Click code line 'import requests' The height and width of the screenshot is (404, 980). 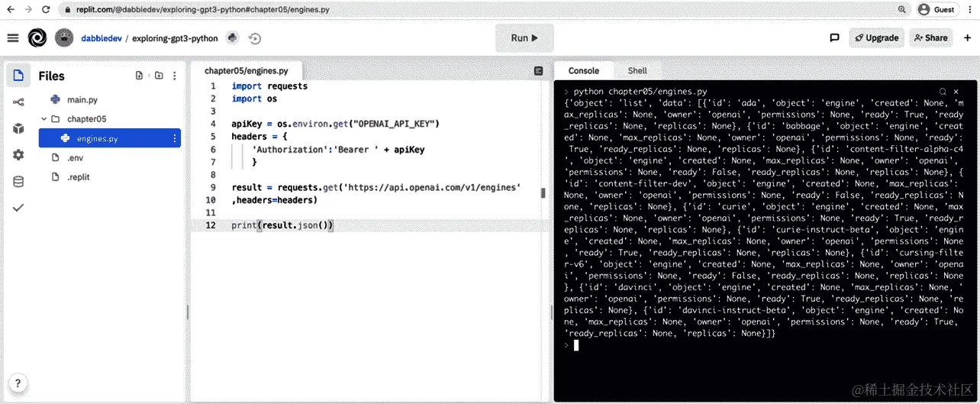click(269, 86)
